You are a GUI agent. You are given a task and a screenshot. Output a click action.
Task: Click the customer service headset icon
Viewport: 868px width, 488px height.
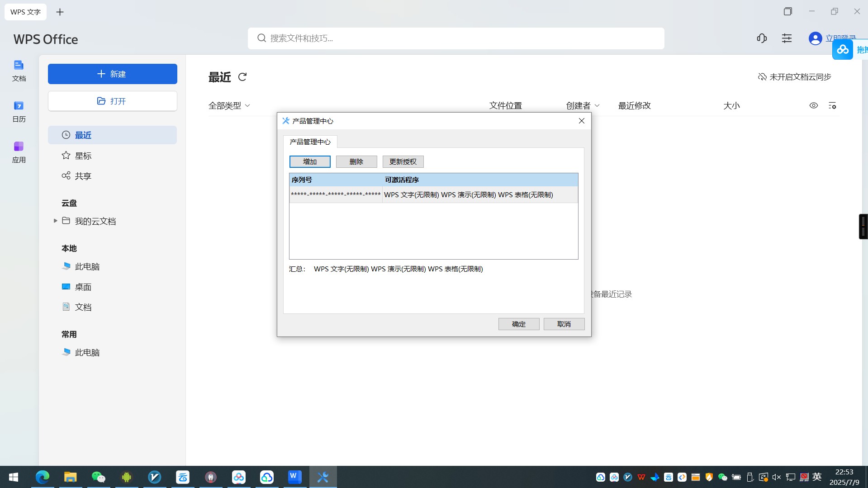pos(762,38)
